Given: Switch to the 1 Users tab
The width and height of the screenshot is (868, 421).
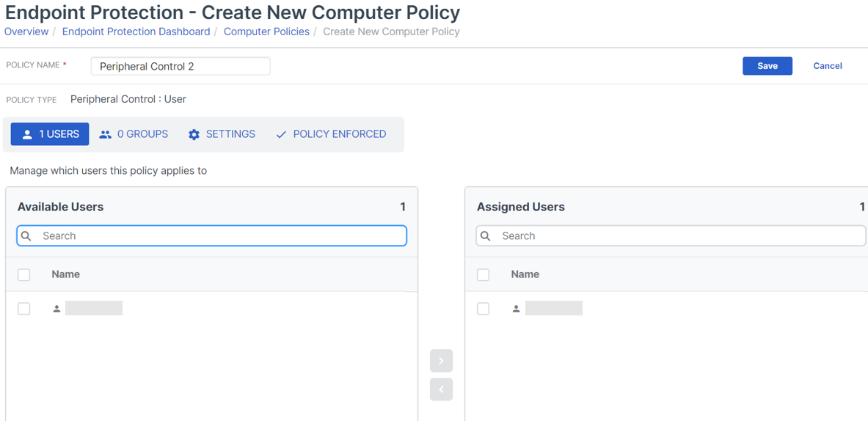Looking at the screenshot, I should (50, 134).
